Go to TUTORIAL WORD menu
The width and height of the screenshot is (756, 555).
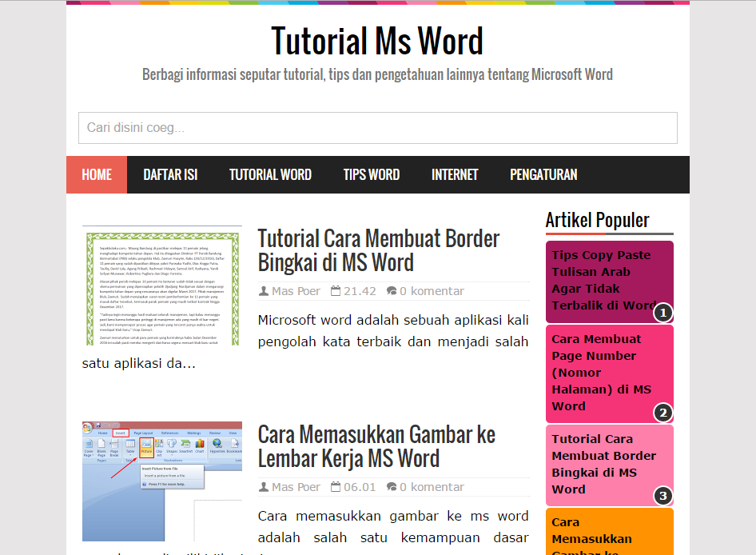pos(270,174)
